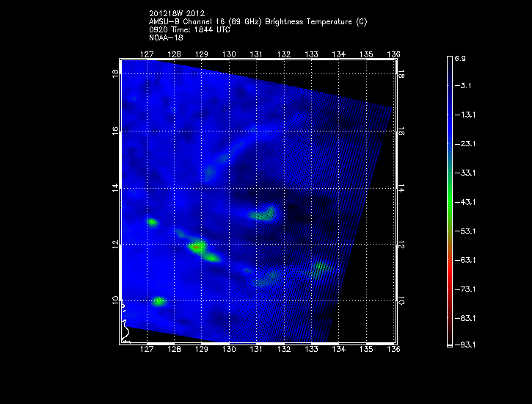
Task: Click the -23.1 color scale label
Action: (x=464, y=144)
